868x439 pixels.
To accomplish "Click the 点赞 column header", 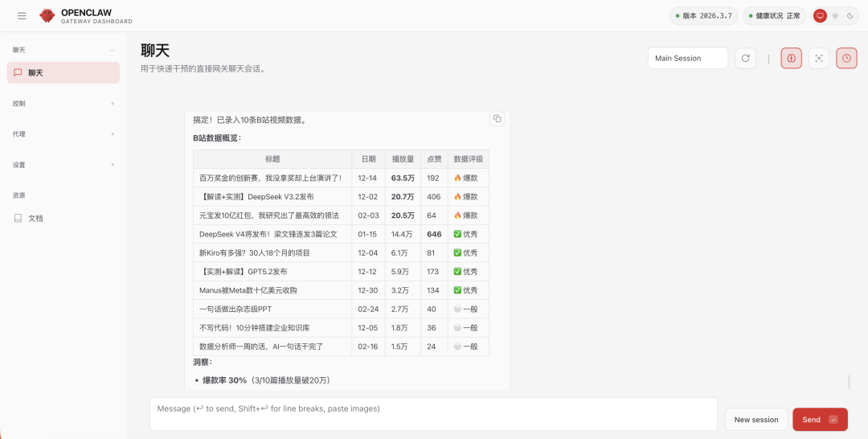I will point(434,159).
